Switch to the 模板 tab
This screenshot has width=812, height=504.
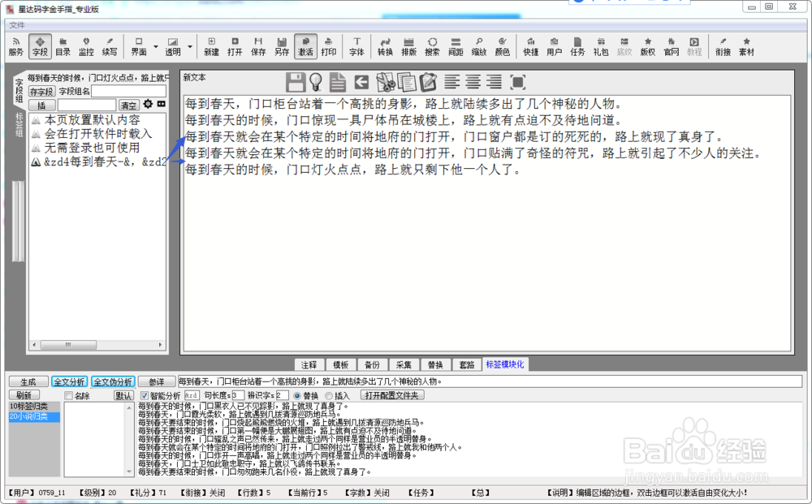coord(341,364)
